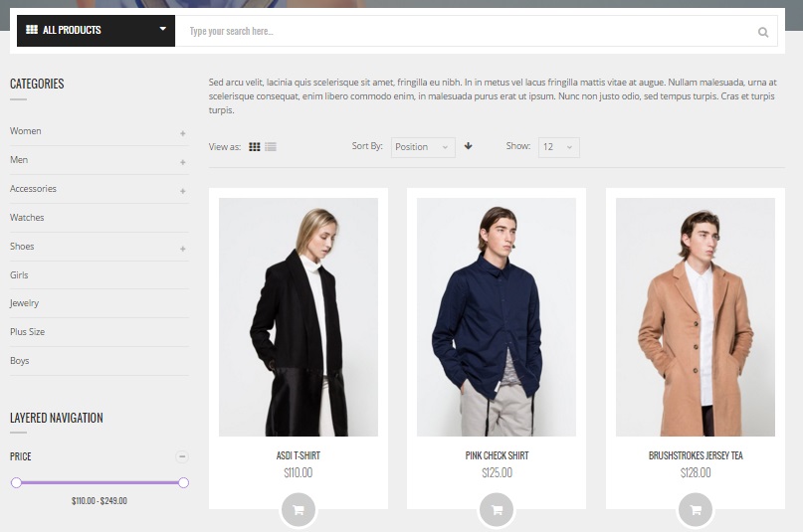Add Asdi T-Shirt to cart
Viewport: 803px width, 532px height.
click(x=298, y=509)
